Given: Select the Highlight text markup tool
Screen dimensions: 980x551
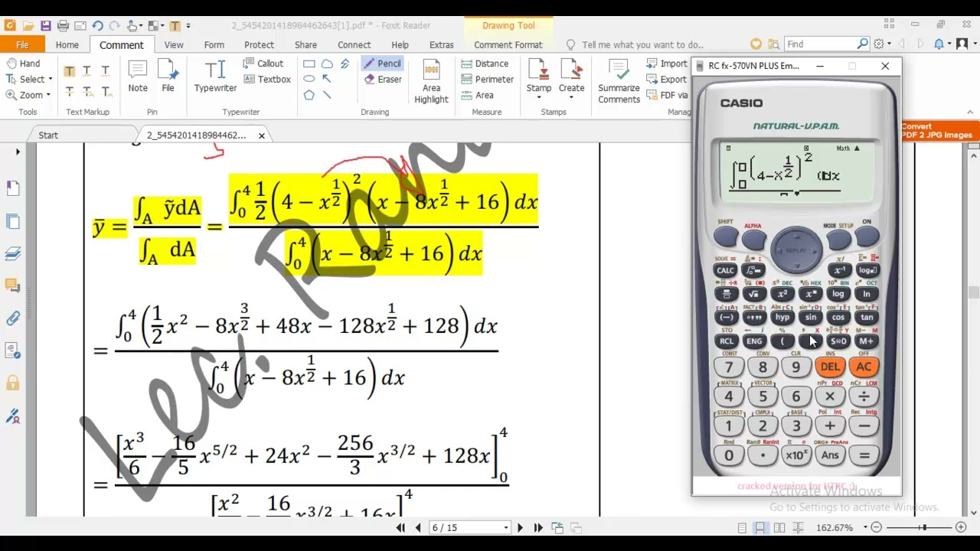Looking at the screenshot, I should tap(69, 71).
